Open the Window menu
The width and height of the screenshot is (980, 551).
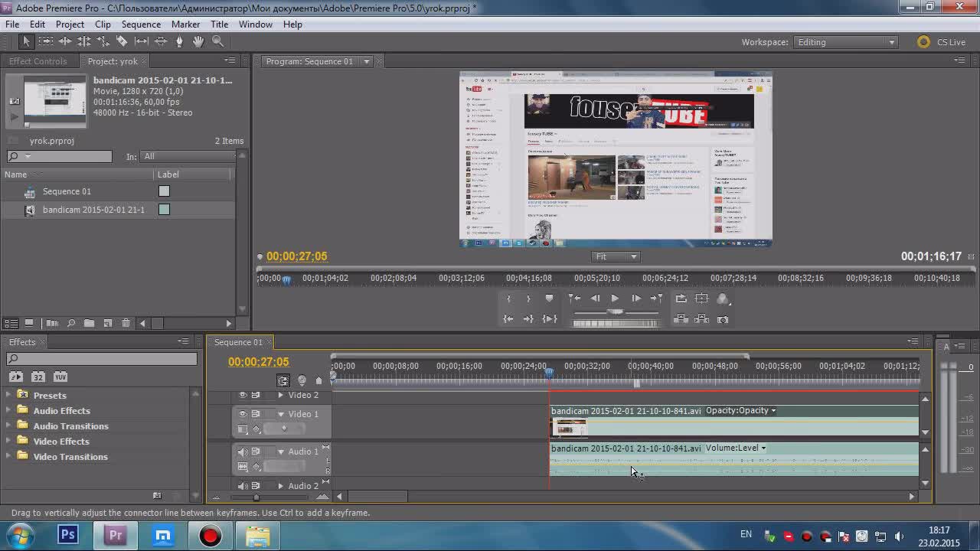click(x=256, y=24)
